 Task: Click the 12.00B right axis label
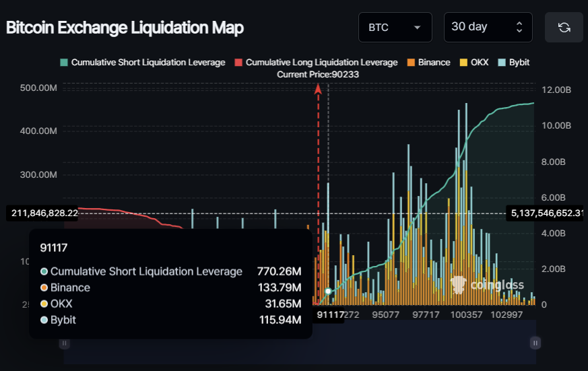click(556, 90)
